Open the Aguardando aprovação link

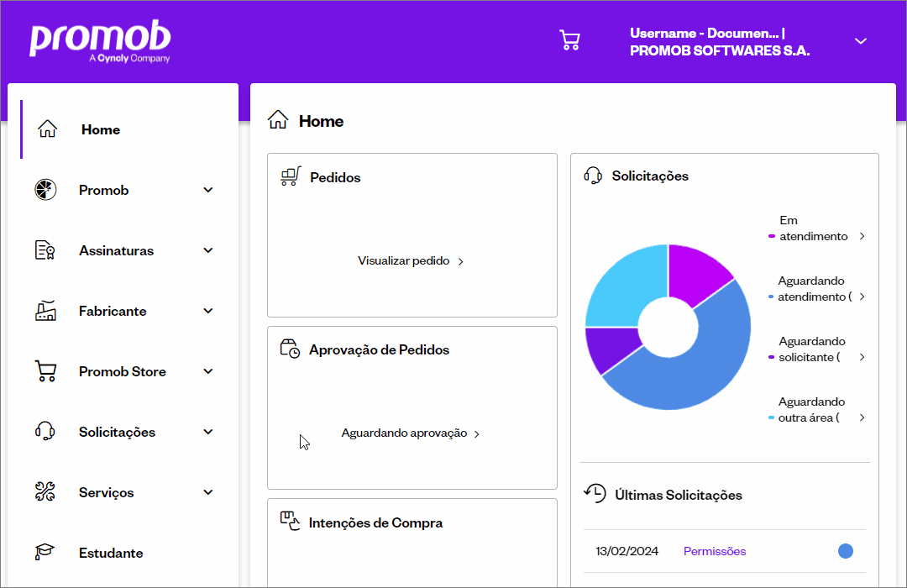(x=404, y=433)
